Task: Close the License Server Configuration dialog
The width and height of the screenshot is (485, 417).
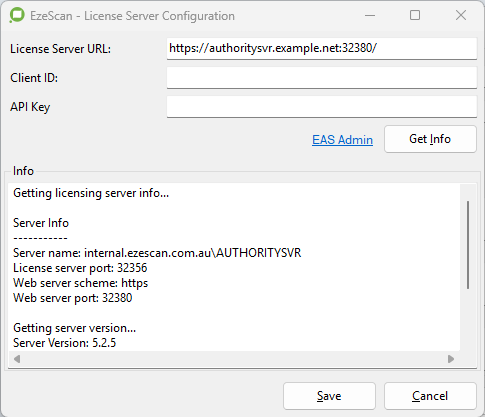Action: 461,15
